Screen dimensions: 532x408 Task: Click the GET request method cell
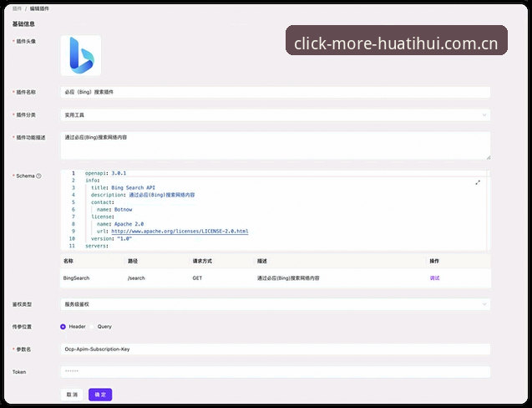pyautogui.click(x=197, y=278)
